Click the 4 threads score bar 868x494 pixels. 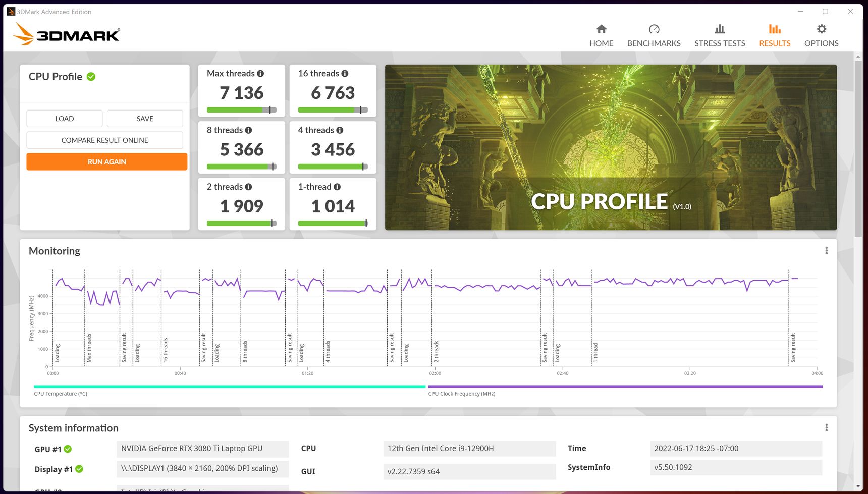(x=333, y=167)
